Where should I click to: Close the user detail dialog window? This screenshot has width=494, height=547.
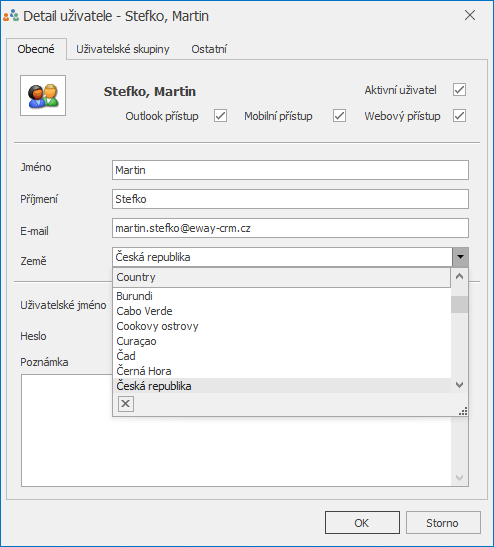point(470,15)
